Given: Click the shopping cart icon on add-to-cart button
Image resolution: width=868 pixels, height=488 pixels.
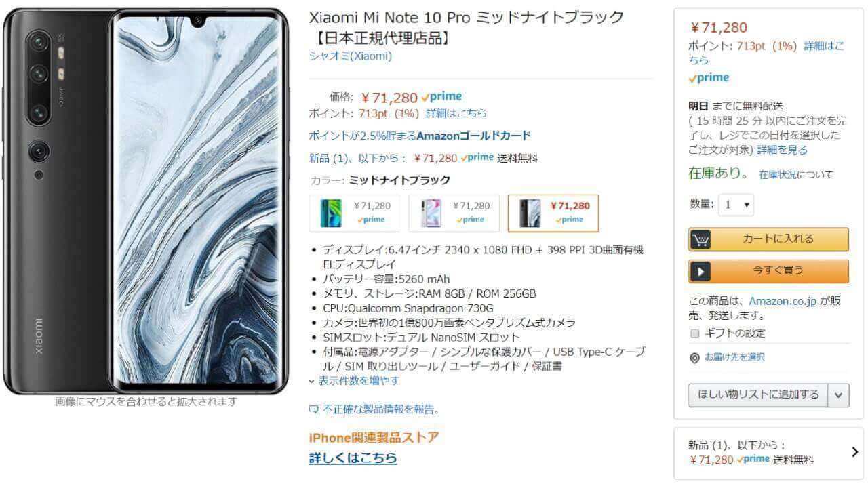Looking at the screenshot, I should tap(701, 240).
